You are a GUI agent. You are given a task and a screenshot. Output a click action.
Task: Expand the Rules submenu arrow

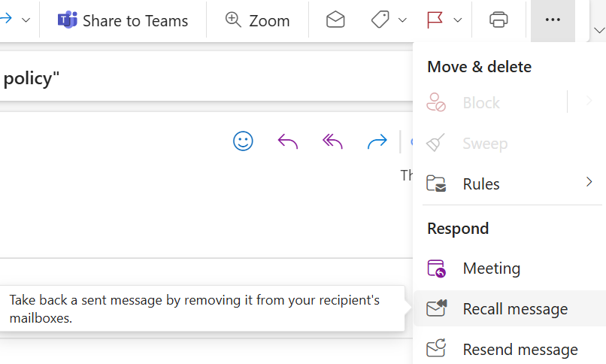pos(589,181)
